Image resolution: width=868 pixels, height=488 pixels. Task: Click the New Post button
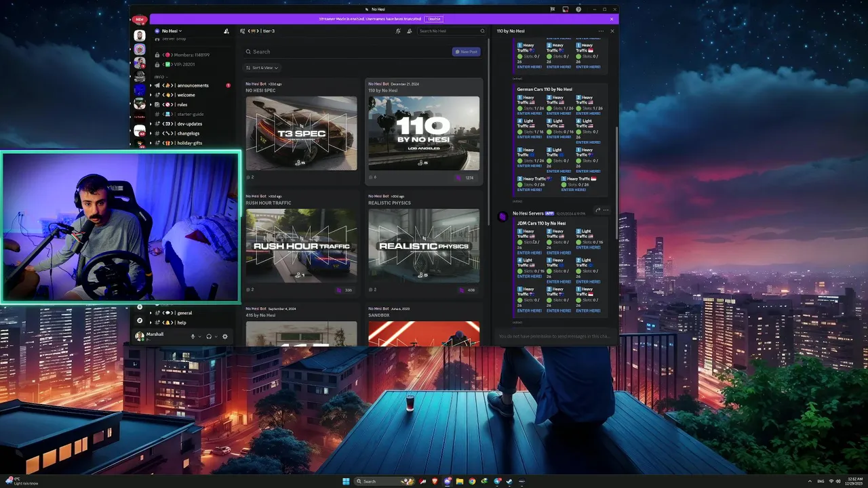(x=467, y=52)
